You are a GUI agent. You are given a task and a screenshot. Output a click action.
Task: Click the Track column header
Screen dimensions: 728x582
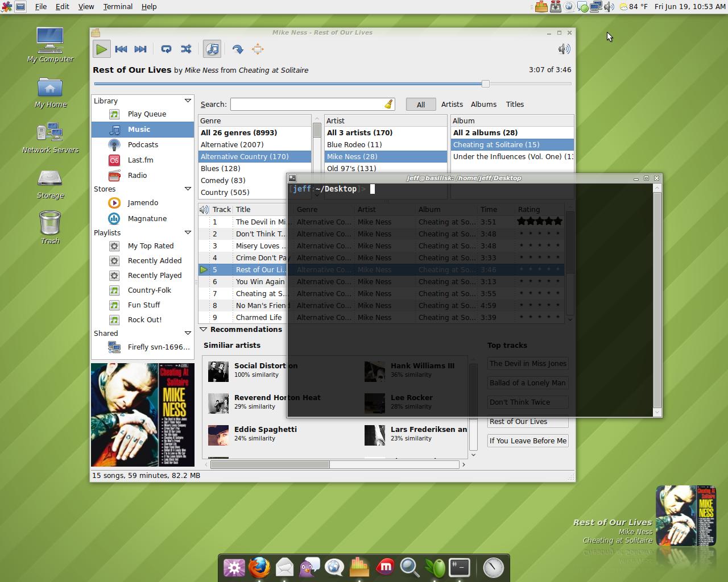[x=222, y=209]
